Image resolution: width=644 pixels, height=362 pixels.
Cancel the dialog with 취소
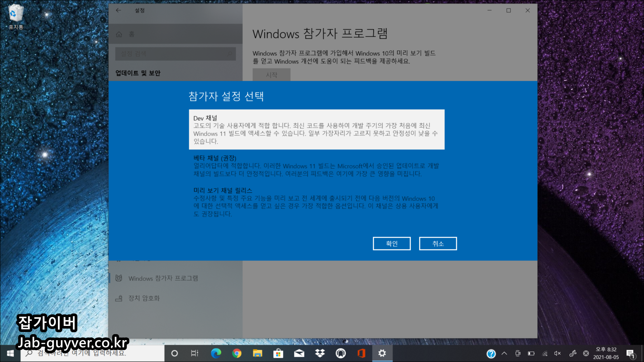438,244
